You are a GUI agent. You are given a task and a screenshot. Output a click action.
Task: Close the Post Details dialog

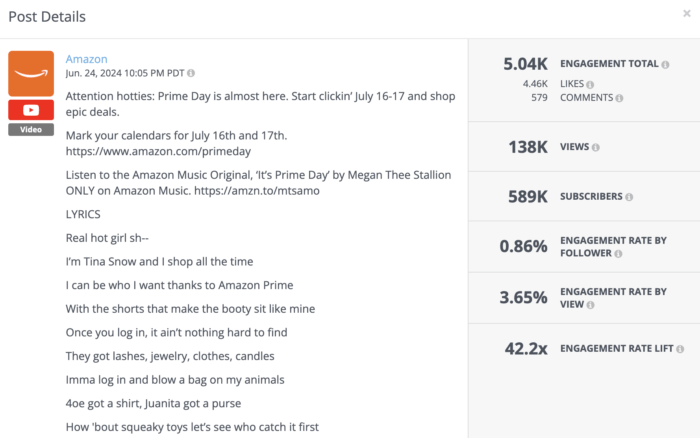pos(687,13)
